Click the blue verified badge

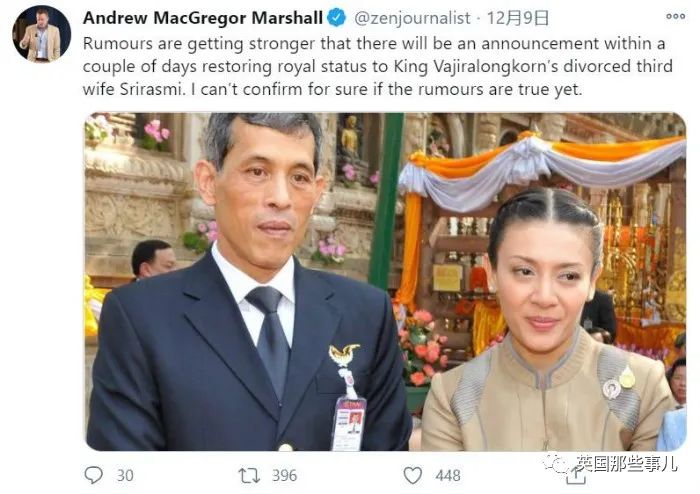[337, 18]
